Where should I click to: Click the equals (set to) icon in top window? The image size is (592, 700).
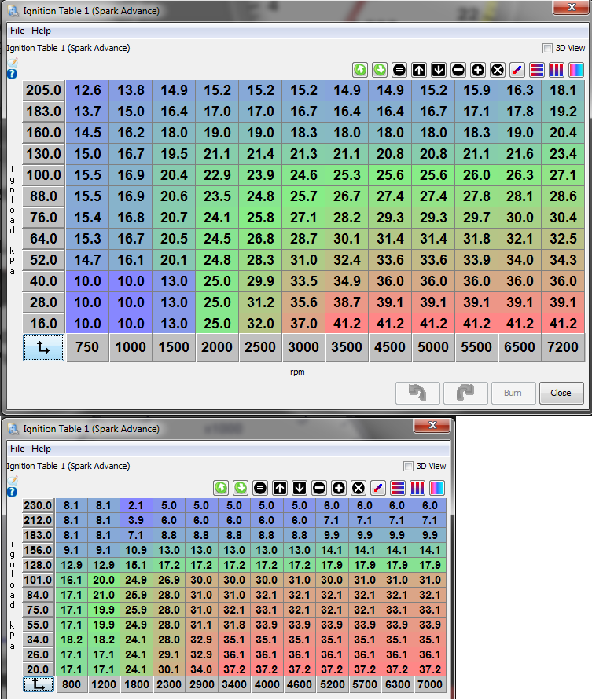pyautogui.click(x=399, y=70)
